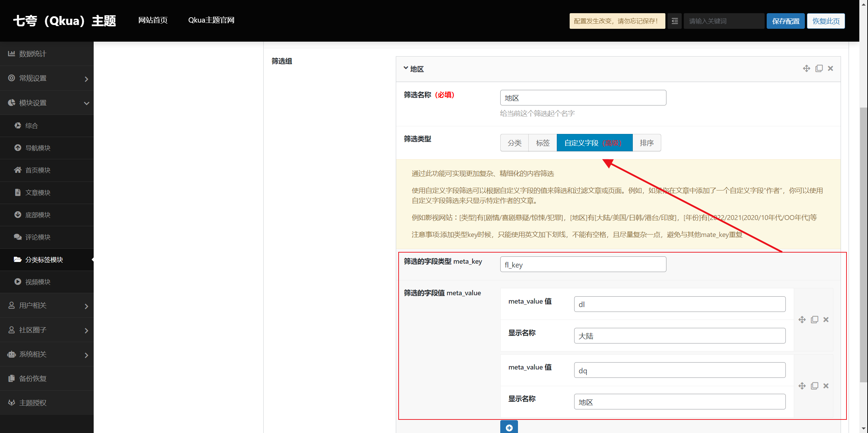Image resolution: width=868 pixels, height=433 pixels.
Task: Collapse 模块设置 submenu chevron
Action: coord(86,103)
